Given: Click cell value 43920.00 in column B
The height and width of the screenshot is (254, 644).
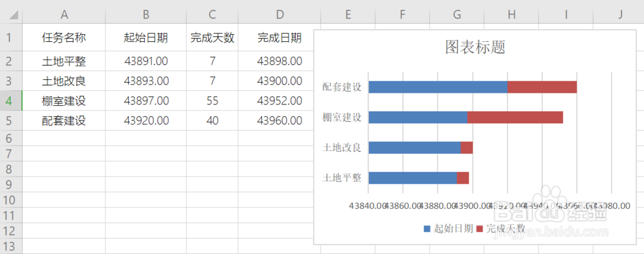Looking at the screenshot, I should point(146,121).
